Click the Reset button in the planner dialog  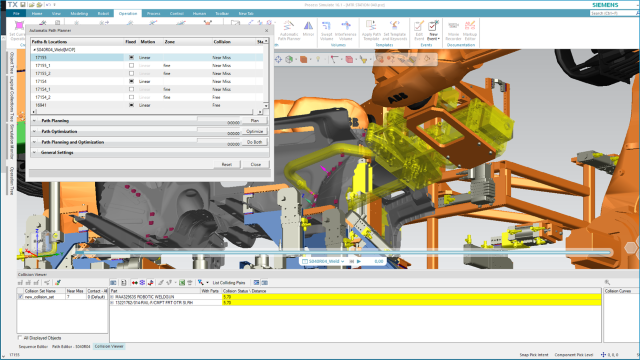[x=227, y=164]
